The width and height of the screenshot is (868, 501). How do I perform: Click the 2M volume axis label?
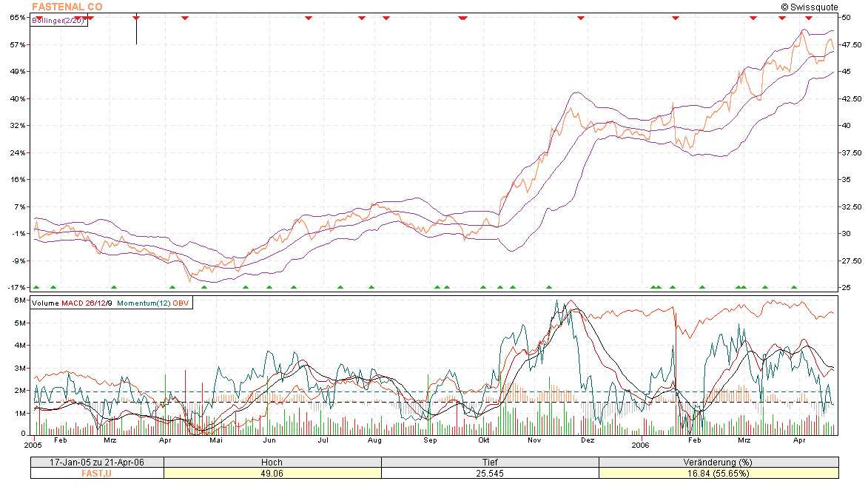coord(20,390)
